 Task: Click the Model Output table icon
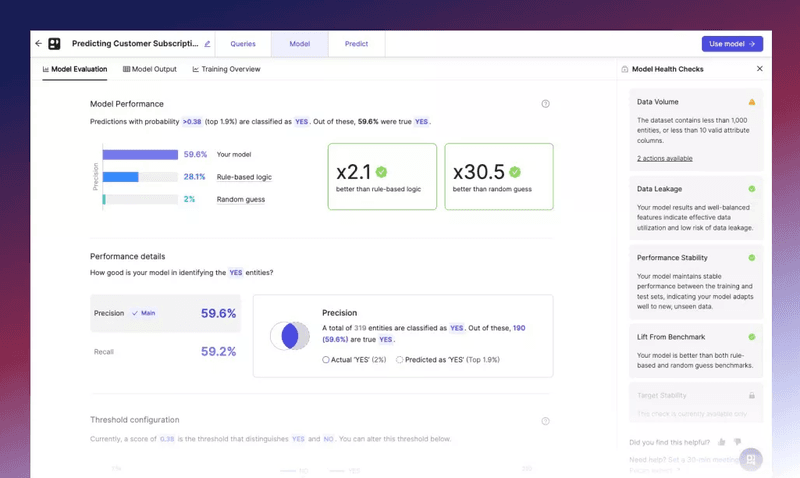click(127, 69)
